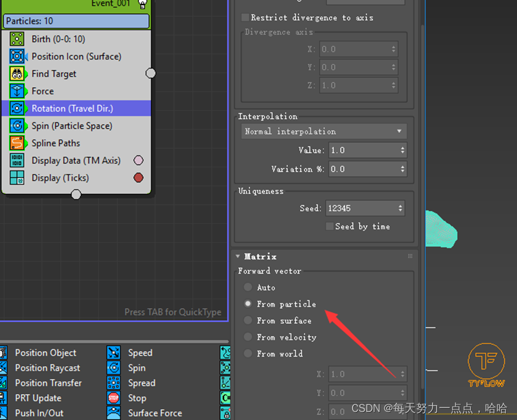Click the Particles: 10 header bar

[x=76, y=21]
